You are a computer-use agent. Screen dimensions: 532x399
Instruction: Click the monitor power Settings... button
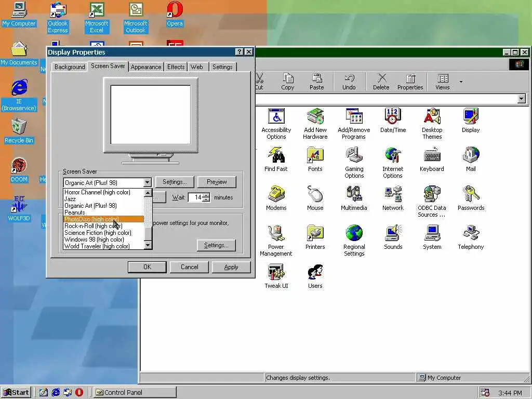point(216,245)
